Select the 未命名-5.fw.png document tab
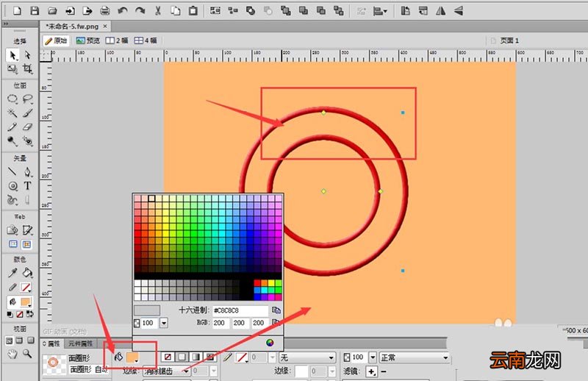 pyautogui.click(x=72, y=26)
